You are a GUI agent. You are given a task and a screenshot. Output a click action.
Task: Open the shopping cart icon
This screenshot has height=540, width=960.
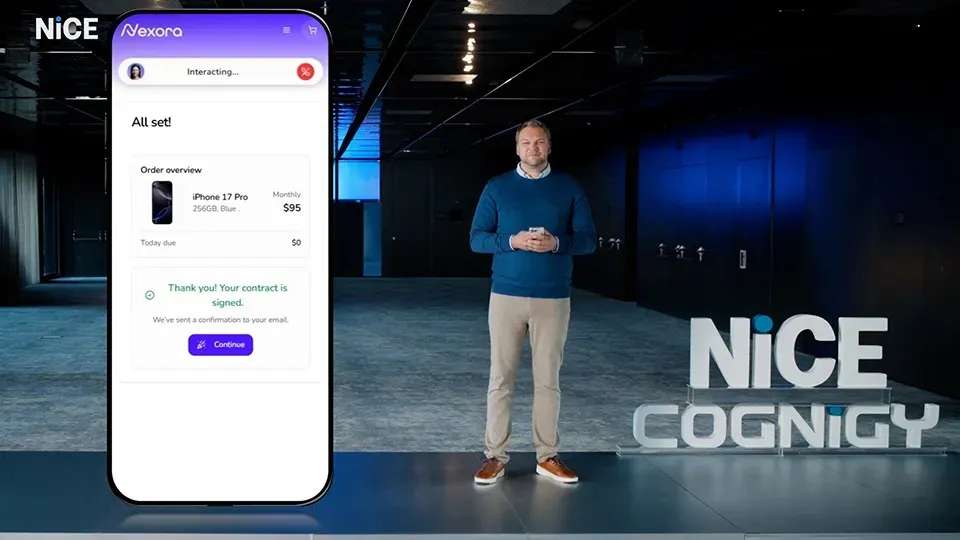(312, 30)
